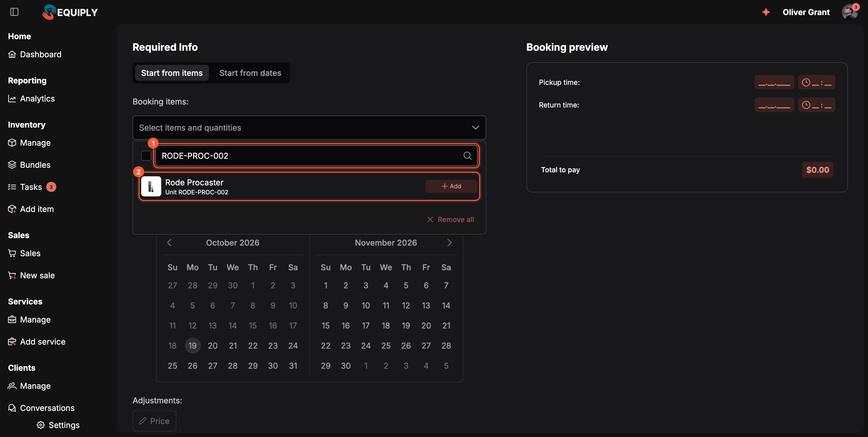Click the Add item package icon
The width and height of the screenshot is (868, 437).
(x=12, y=209)
